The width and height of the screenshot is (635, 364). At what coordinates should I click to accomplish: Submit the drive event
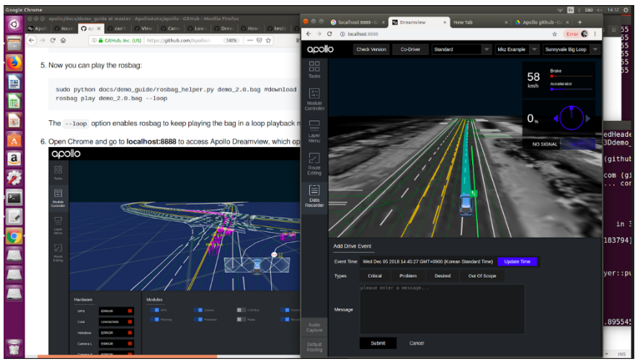(378, 343)
